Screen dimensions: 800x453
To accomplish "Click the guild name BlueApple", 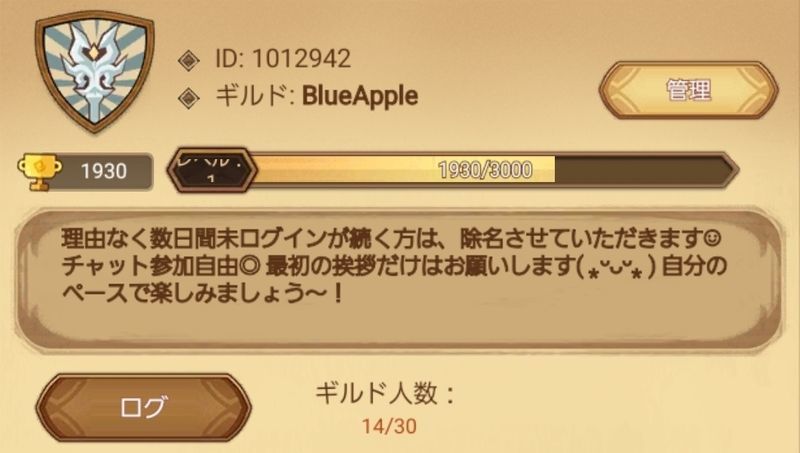I will tap(360, 96).
